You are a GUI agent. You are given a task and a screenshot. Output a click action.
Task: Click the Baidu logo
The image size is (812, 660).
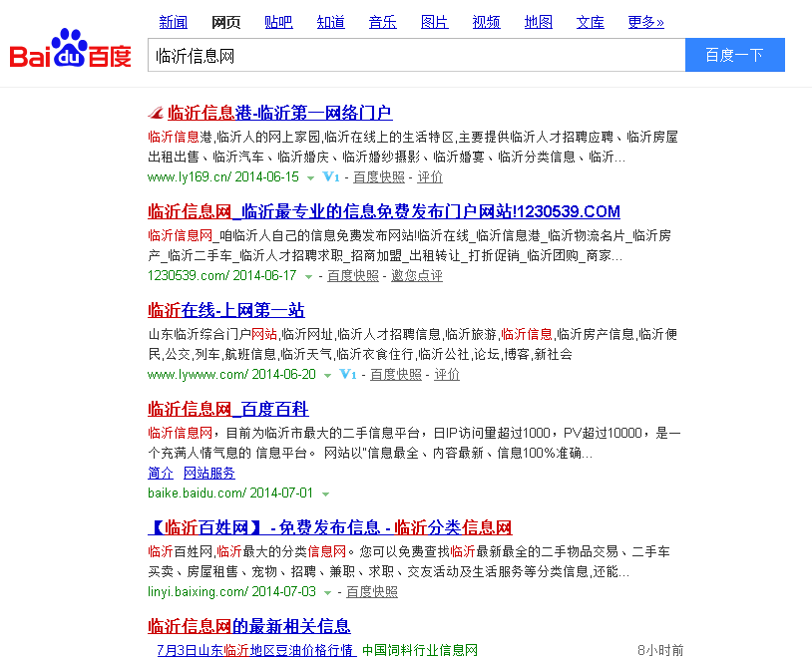pyautogui.click(x=70, y=50)
